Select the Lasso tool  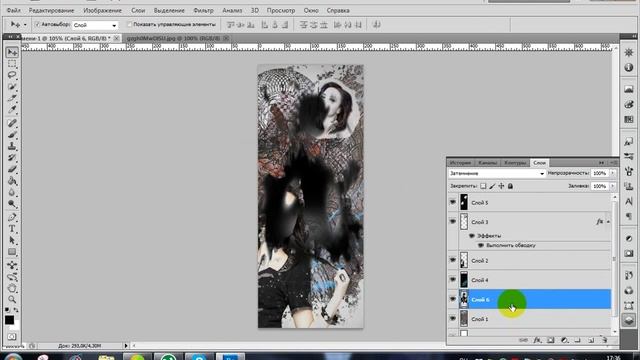pos(12,75)
